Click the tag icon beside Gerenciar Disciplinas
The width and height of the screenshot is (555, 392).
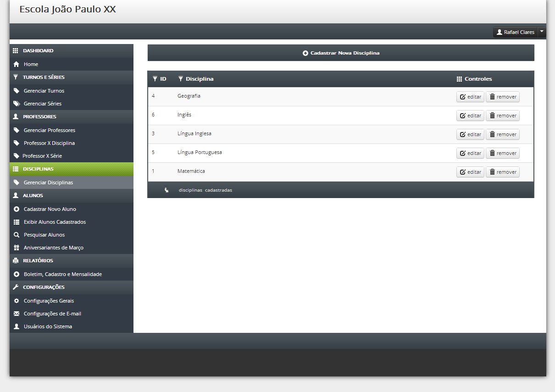(x=17, y=182)
